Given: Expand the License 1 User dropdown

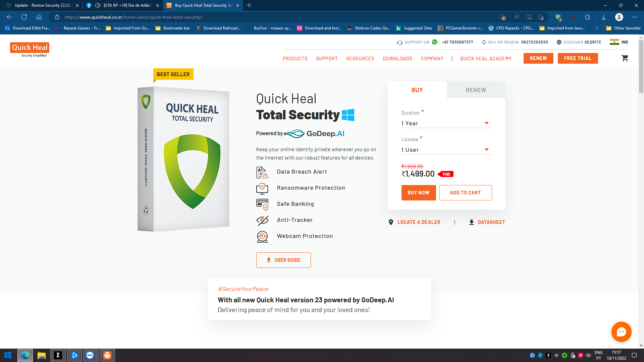Looking at the screenshot, I should (446, 150).
